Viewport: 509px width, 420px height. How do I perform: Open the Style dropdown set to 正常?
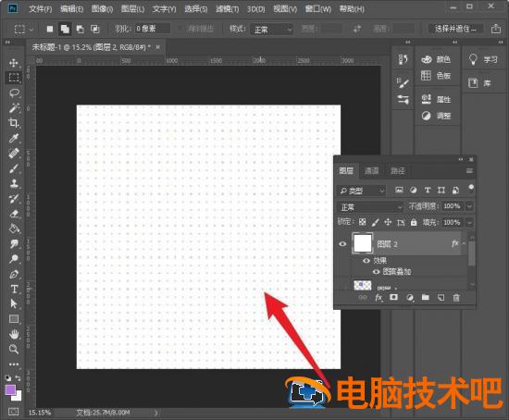271,30
